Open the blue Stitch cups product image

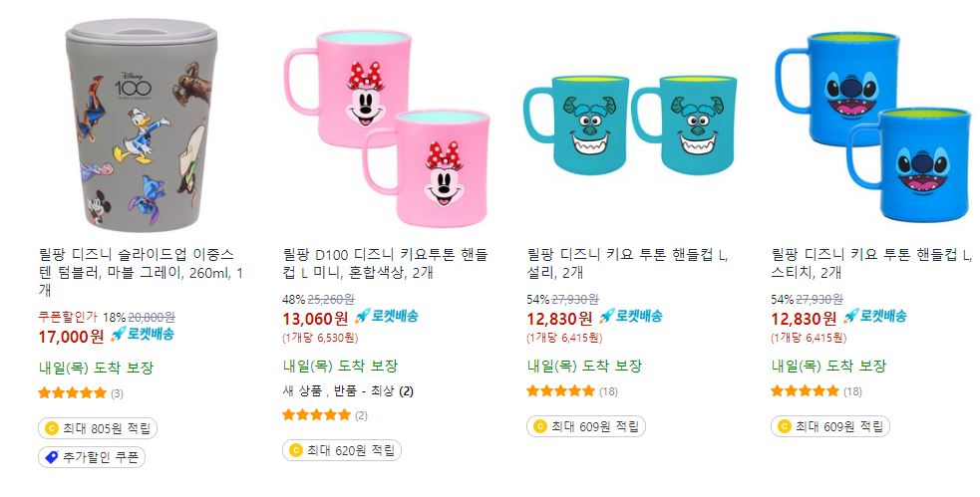872,126
